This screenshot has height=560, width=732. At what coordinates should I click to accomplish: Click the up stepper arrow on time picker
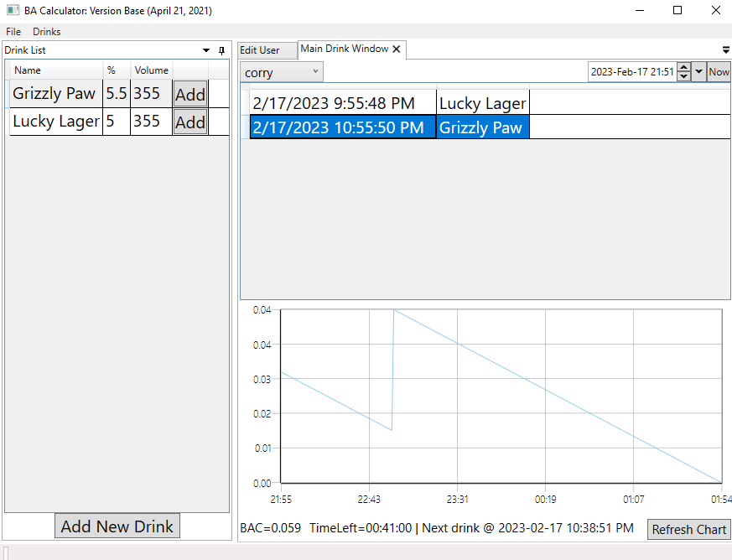(684, 66)
